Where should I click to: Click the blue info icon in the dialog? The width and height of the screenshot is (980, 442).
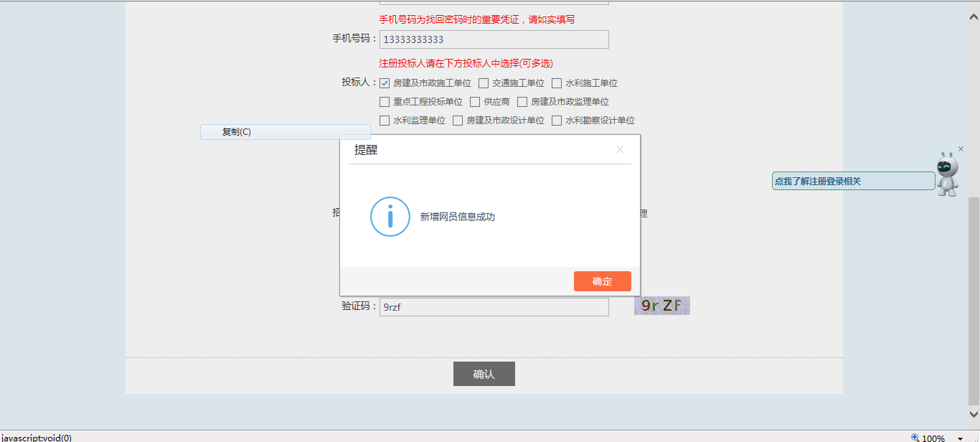coord(390,217)
